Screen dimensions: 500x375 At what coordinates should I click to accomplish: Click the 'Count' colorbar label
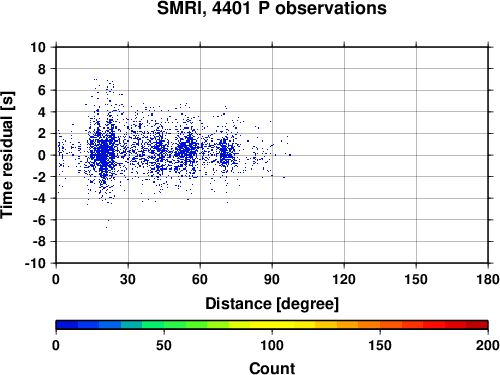(x=272, y=368)
